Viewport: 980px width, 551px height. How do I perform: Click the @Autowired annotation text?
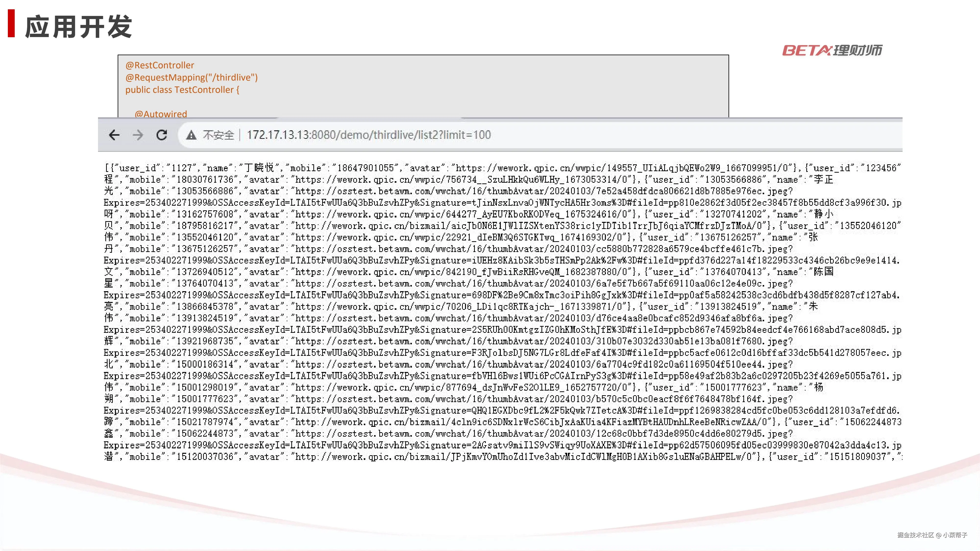(161, 114)
